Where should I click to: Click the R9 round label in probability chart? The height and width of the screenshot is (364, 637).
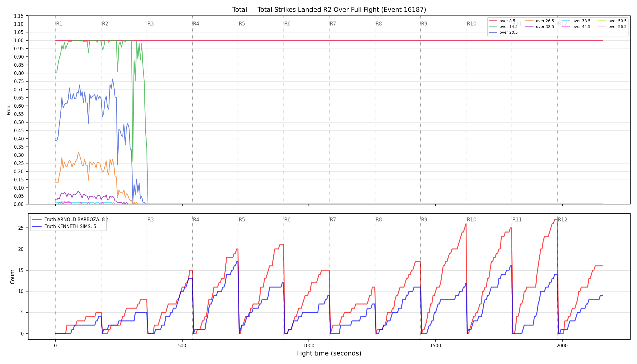coord(424,24)
